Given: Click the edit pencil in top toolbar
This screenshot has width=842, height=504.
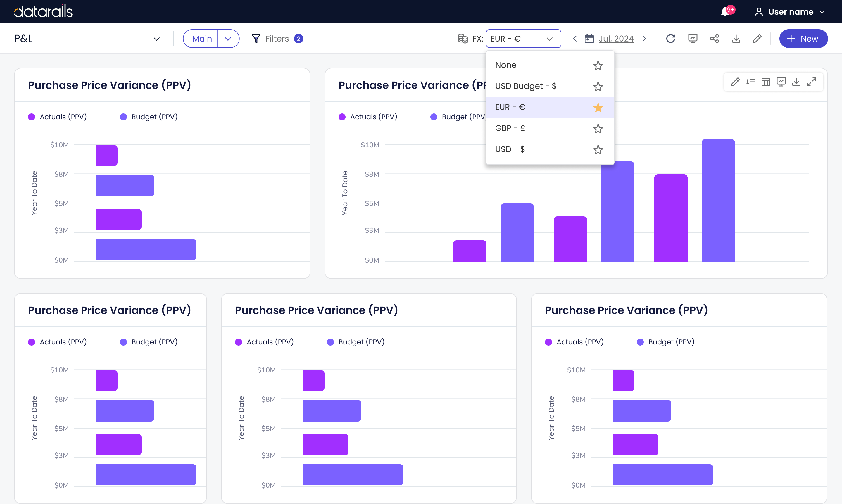Looking at the screenshot, I should (x=757, y=39).
